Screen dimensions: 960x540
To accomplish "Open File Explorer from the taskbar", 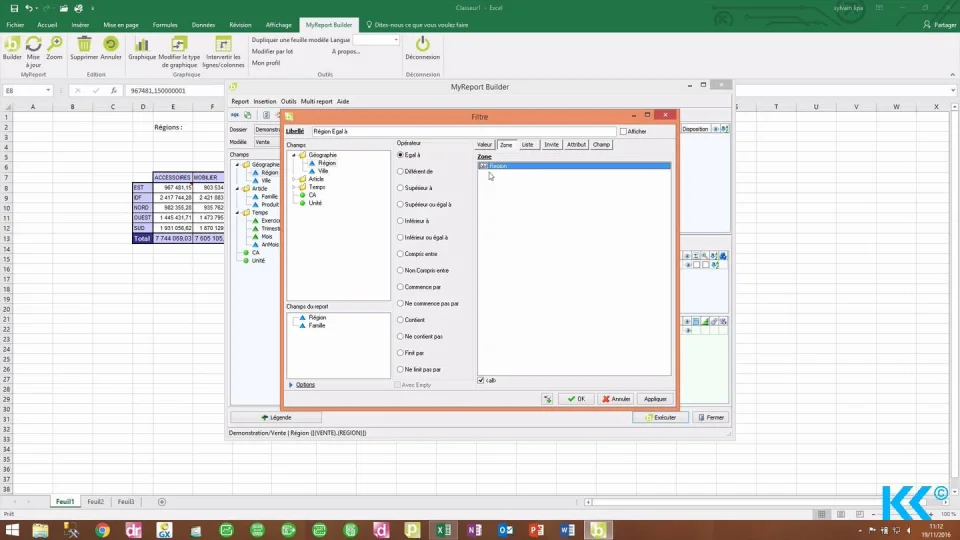I will point(40,530).
